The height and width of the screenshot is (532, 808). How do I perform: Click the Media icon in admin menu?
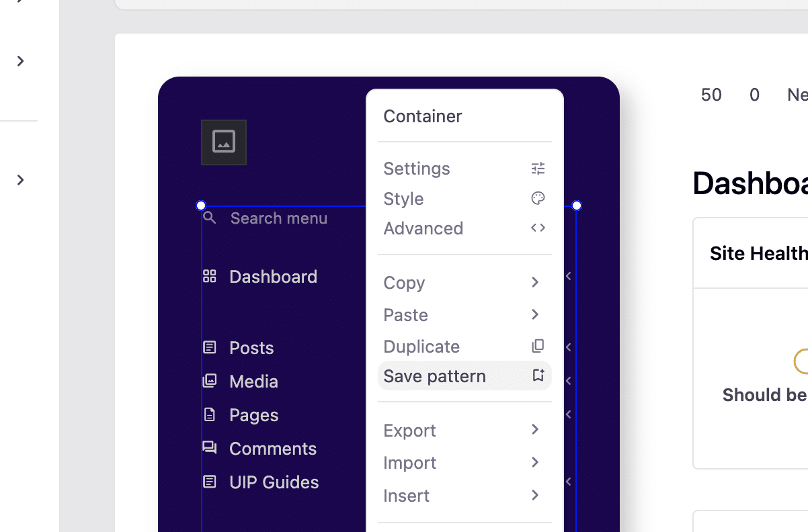click(210, 381)
